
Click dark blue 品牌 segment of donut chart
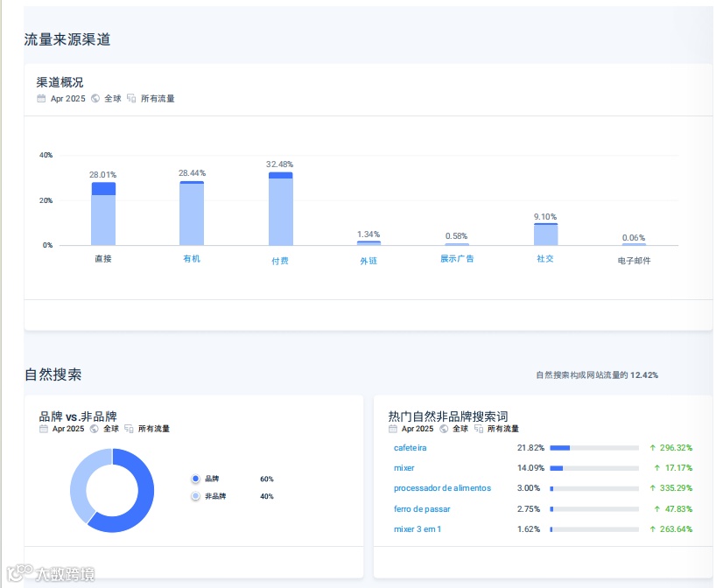pyautogui.click(x=144, y=498)
